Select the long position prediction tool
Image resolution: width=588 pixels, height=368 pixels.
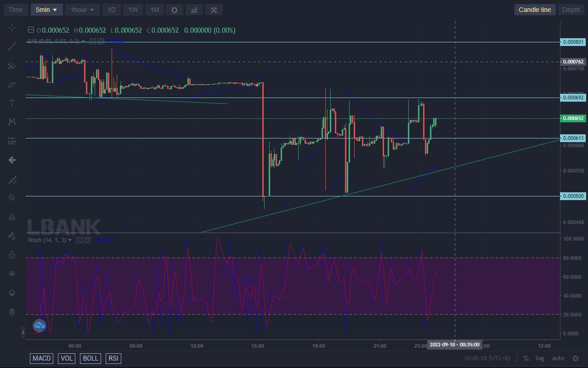coord(12,141)
